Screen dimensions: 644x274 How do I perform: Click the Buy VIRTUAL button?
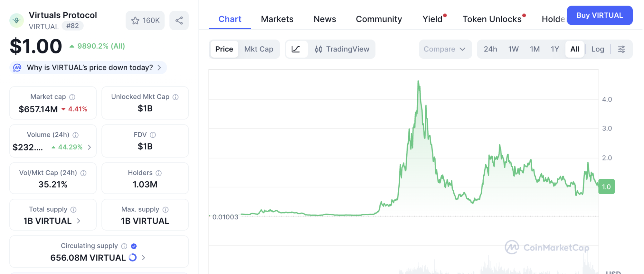[x=599, y=15]
